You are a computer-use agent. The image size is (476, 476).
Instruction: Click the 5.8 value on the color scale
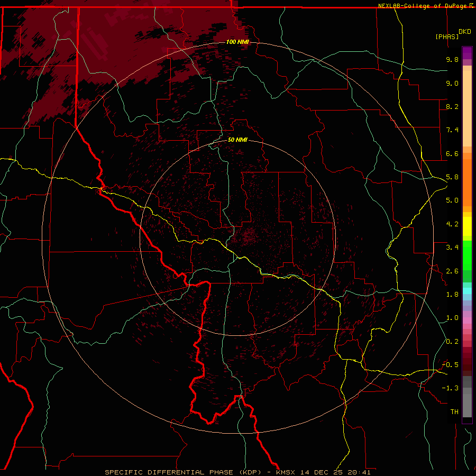(x=452, y=177)
